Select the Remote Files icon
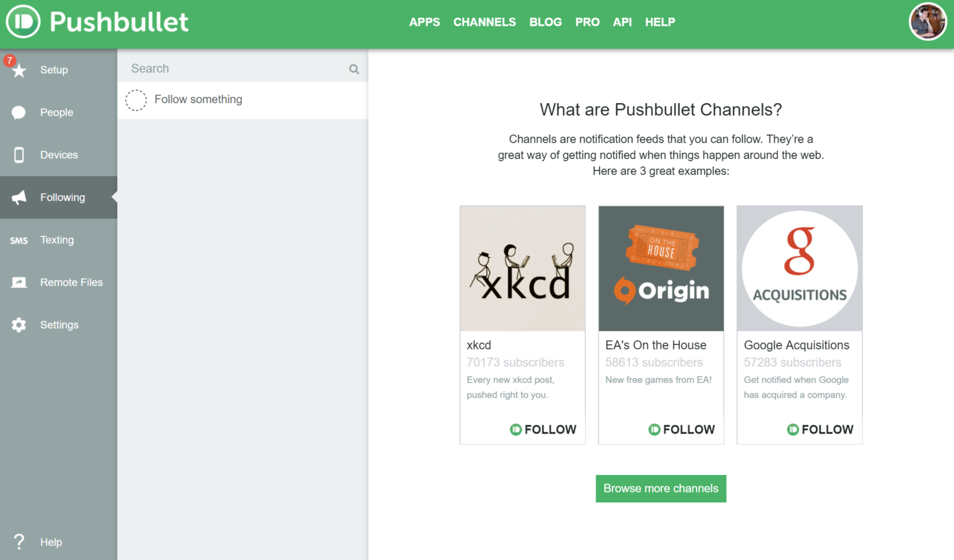Viewport: 954px width, 560px height. coord(19,282)
